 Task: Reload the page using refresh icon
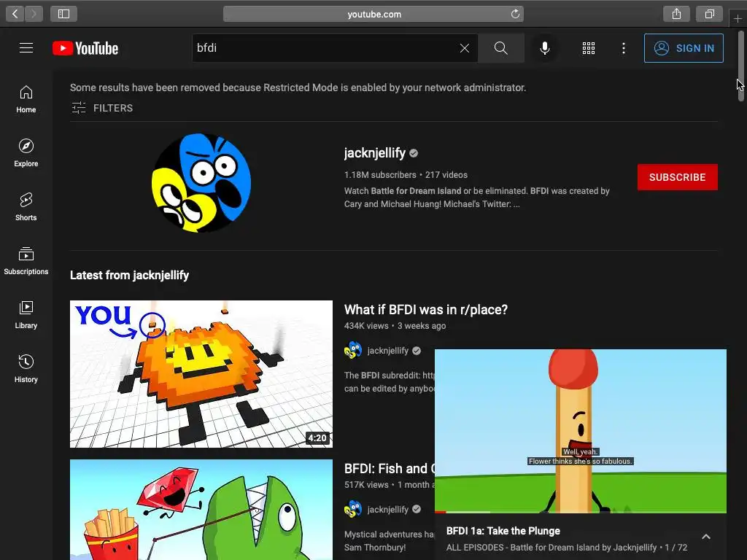tap(515, 14)
